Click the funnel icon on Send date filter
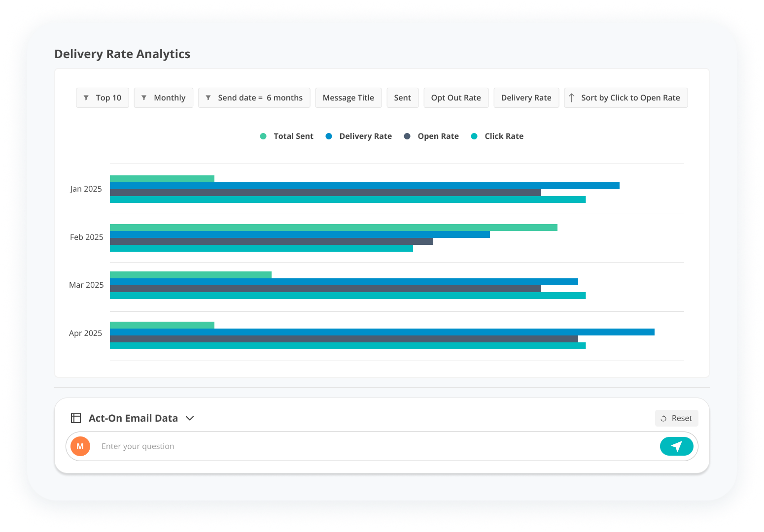Viewport: 764px width, 532px height. (x=208, y=98)
